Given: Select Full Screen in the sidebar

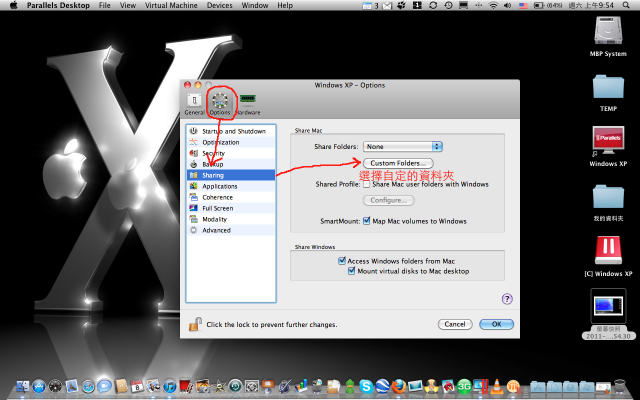Looking at the screenshot, I should click(231, 208).
